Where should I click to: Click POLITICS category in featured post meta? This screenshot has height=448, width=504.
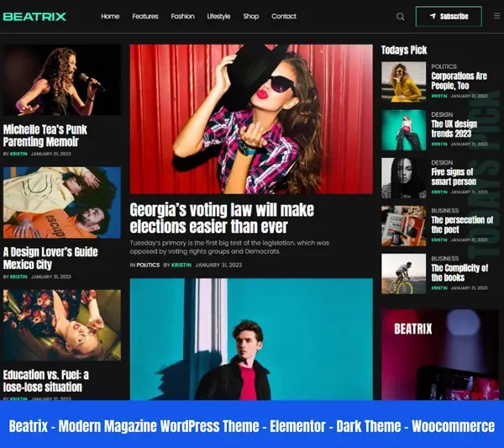click(x=148, y=265)
